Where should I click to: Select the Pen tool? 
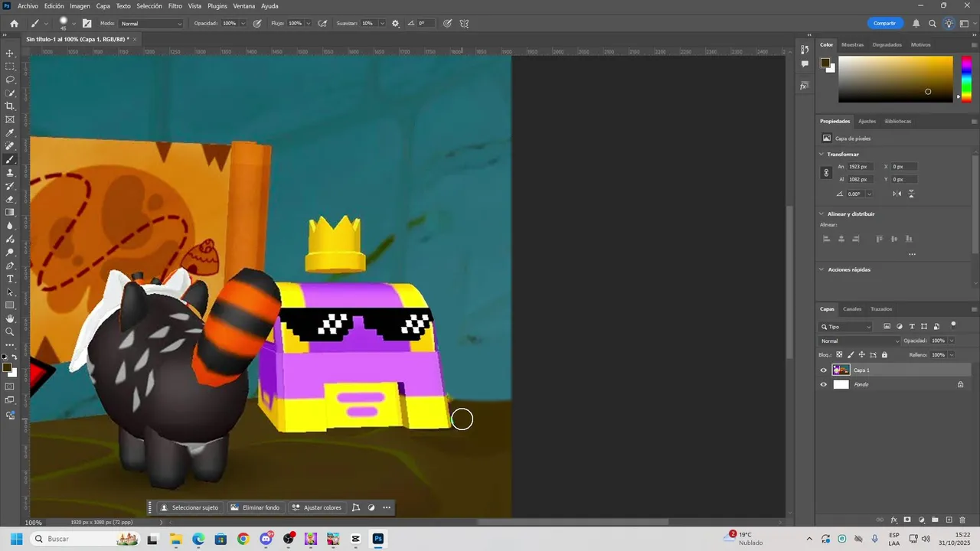click(x=10, y=266)
